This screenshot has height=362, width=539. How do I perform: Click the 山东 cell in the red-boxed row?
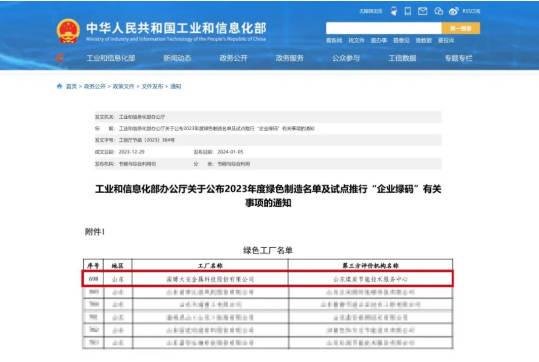(118, 279)
